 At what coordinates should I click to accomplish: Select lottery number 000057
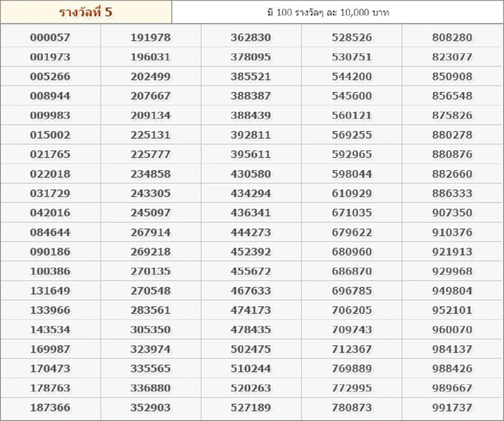coord(50,37)
